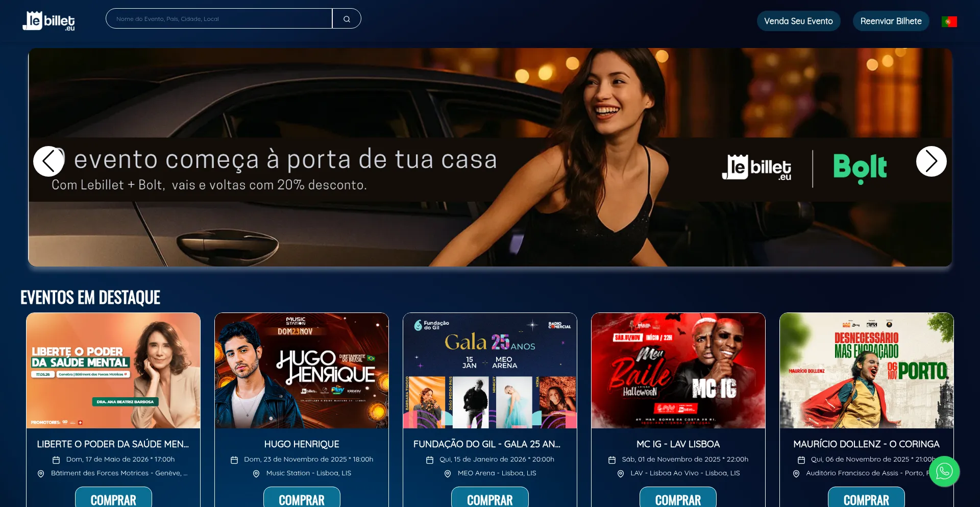Click the Portugal flag language selector
Screen dimensions: 980x507
(949, 21)
